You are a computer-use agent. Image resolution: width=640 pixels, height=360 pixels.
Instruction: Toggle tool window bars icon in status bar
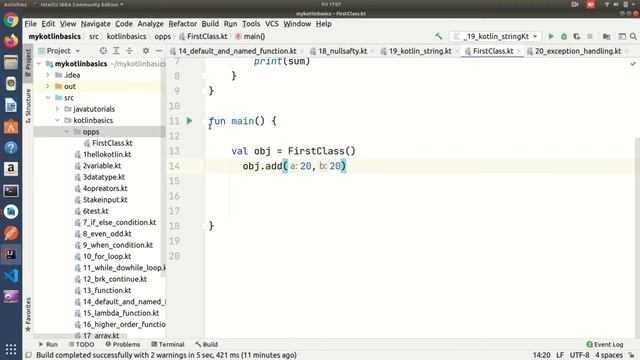tap(29, 355)
